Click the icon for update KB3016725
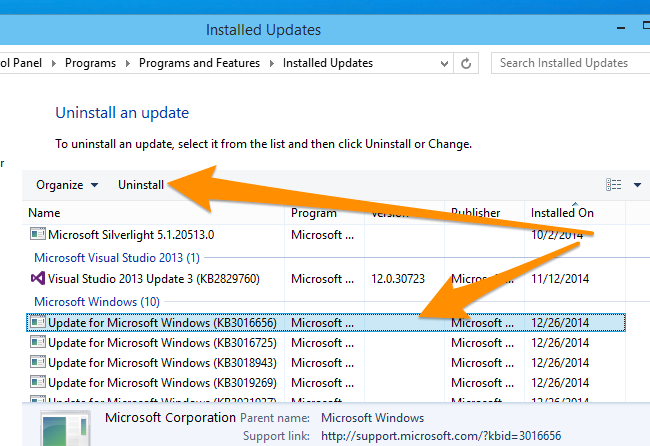 click(x=37, y=342)
